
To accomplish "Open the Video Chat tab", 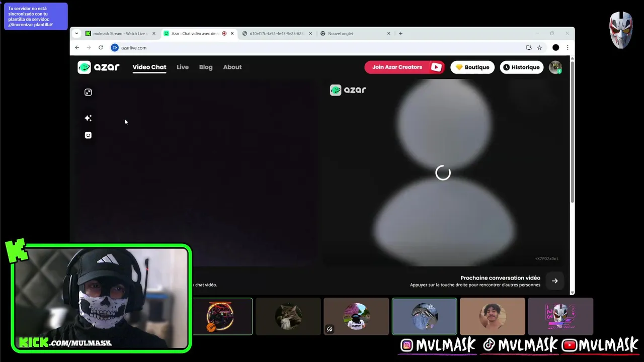I will tap(149, 67).
